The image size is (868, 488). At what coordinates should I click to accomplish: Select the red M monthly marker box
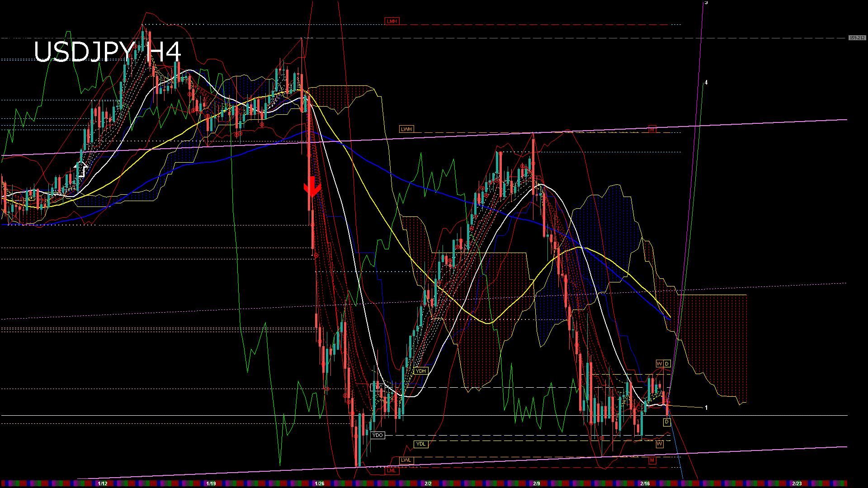tap(652, 461)
